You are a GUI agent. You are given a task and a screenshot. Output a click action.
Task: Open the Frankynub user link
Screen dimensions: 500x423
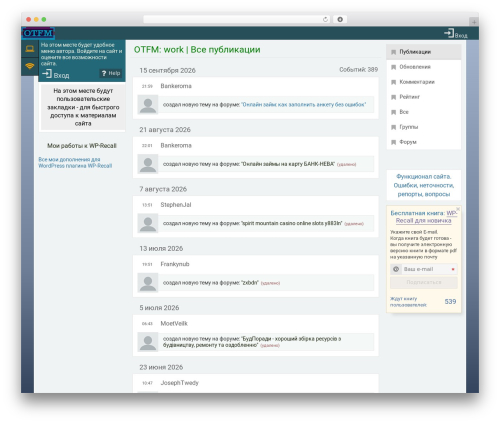click(175, 264)
